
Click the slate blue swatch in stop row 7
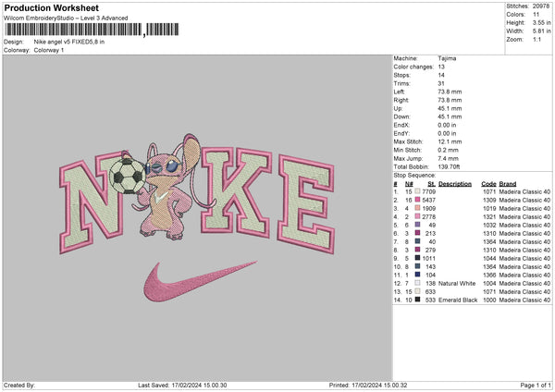pos(418,241)
